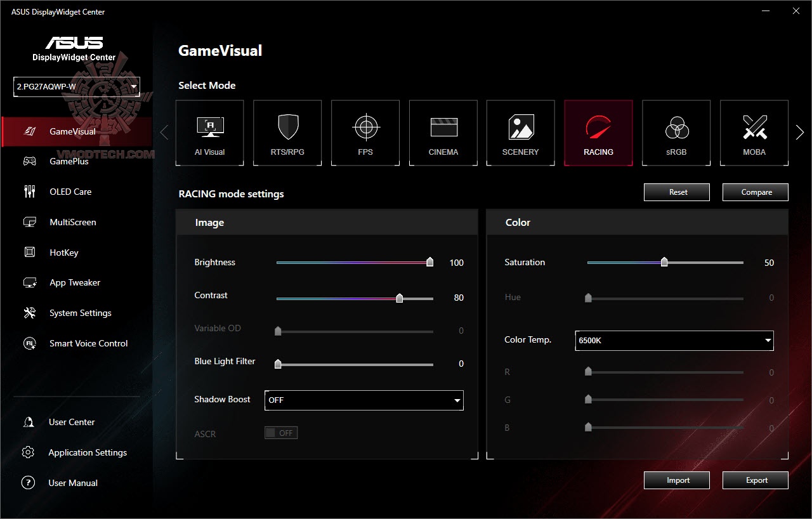This screenshot has height=519, width=812.
Task: Go to OLED Care menu
Action: [x=70, y=192]
